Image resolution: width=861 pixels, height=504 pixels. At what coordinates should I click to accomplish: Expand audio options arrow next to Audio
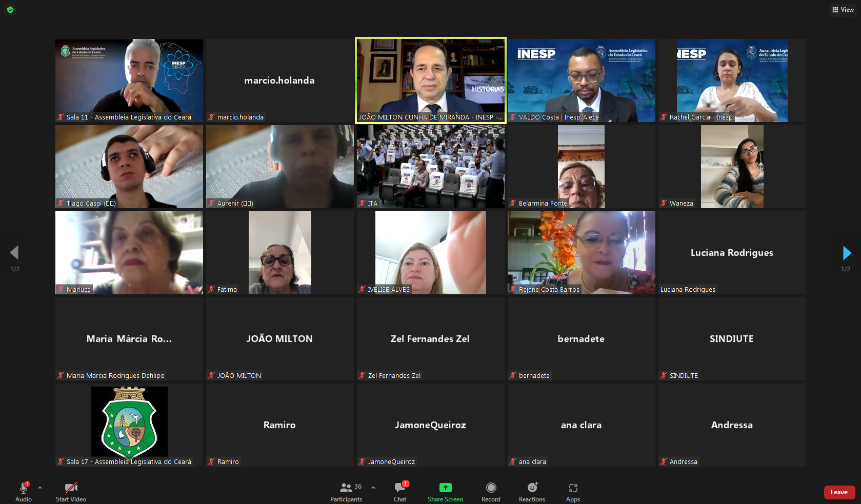pos(40,488)
